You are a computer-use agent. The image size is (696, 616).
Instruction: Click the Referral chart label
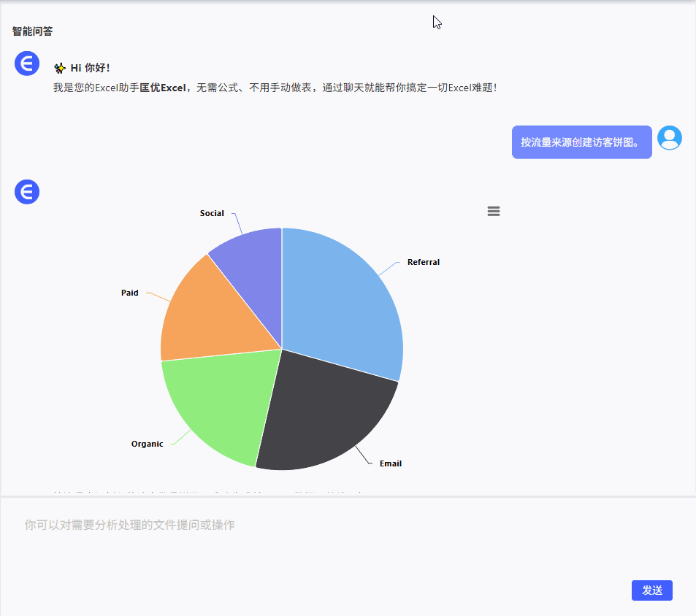pos(424,262)
